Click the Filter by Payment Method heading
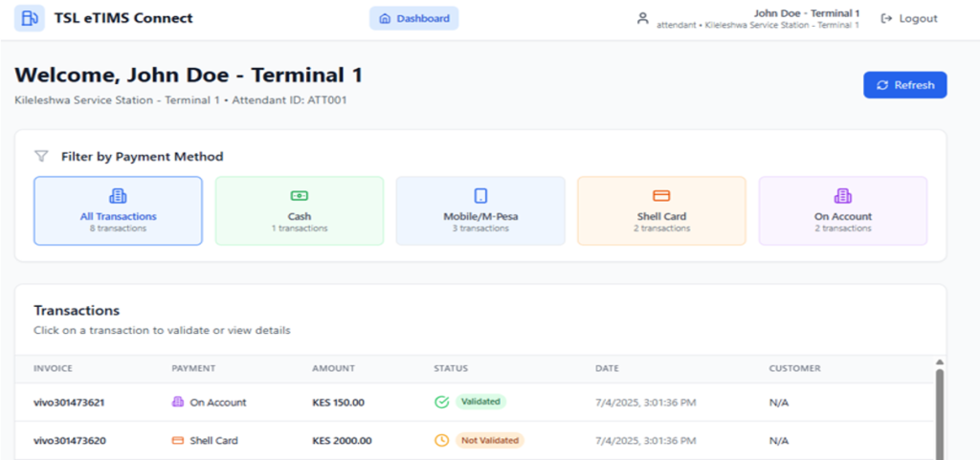The image size is (980, 460). (x=143, y=157)
